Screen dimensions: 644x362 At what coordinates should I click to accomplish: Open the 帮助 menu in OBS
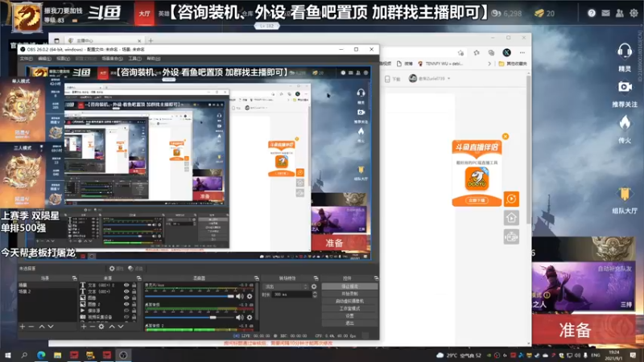tap(153, 59)
